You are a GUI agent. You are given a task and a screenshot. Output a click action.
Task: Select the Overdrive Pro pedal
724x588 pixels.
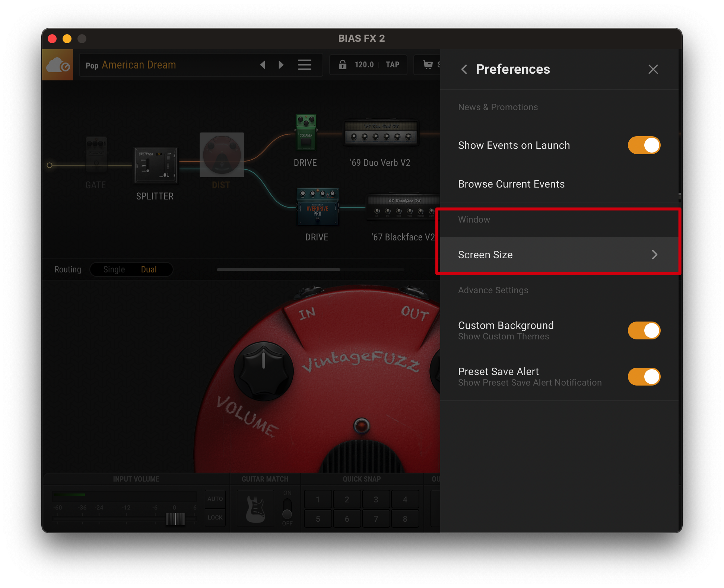[317, 207]
